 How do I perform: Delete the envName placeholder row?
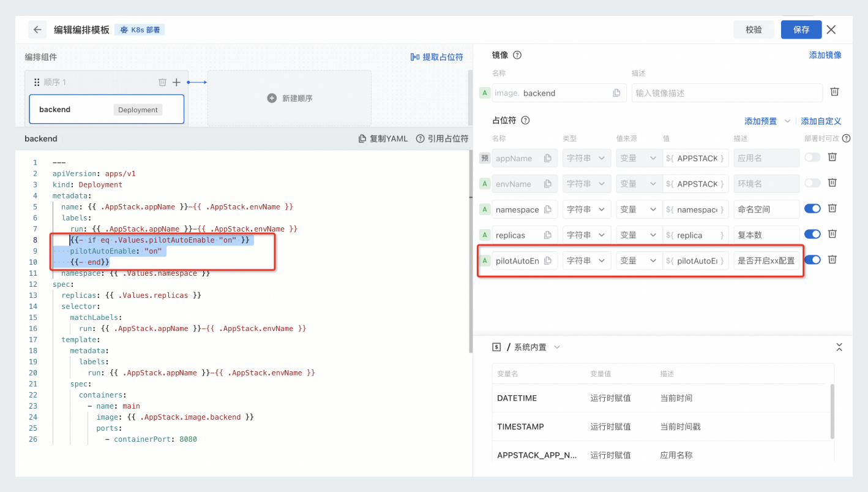tap(832, 183)
